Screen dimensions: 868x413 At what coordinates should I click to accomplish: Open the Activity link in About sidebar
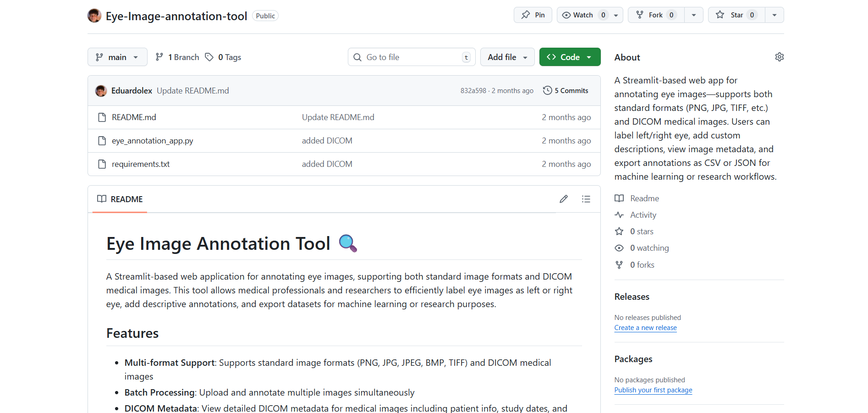click(x=643, y=215)
